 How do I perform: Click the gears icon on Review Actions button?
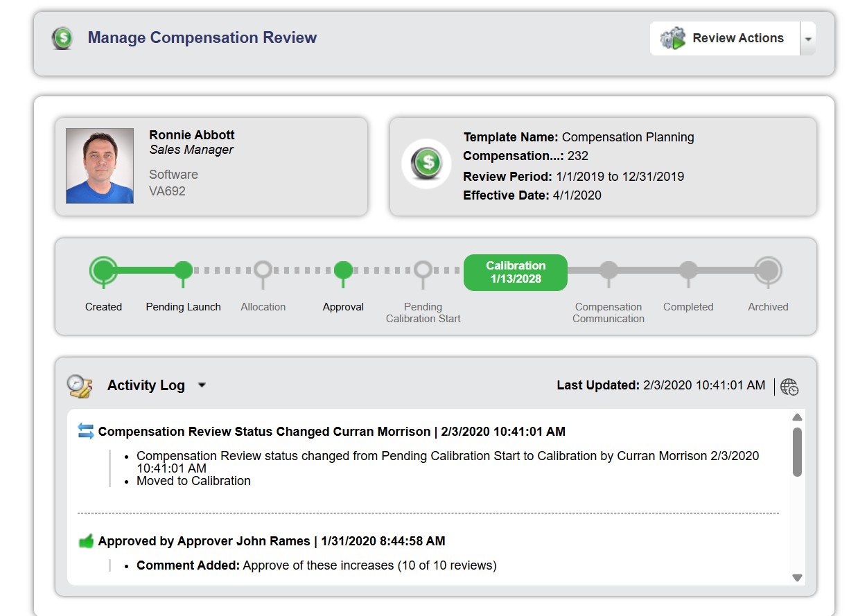673,38
